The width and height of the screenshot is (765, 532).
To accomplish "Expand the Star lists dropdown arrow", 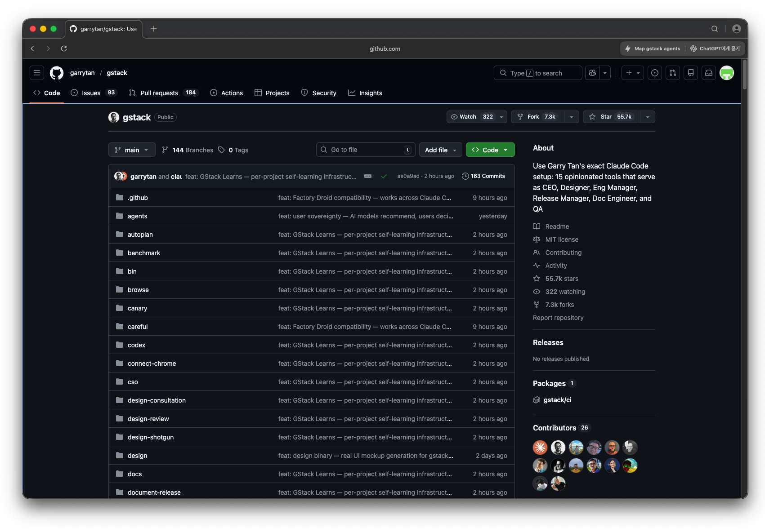I will tap(648, 117).
